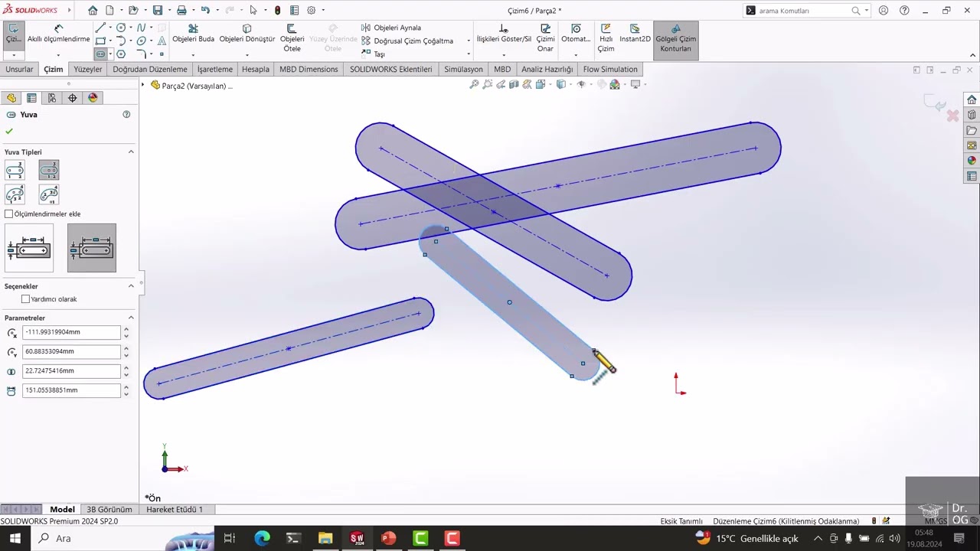Switch to the Unsurlar tab
Image resolution: width=980 pixels, height=551 pixels.
tap(19, 69)
